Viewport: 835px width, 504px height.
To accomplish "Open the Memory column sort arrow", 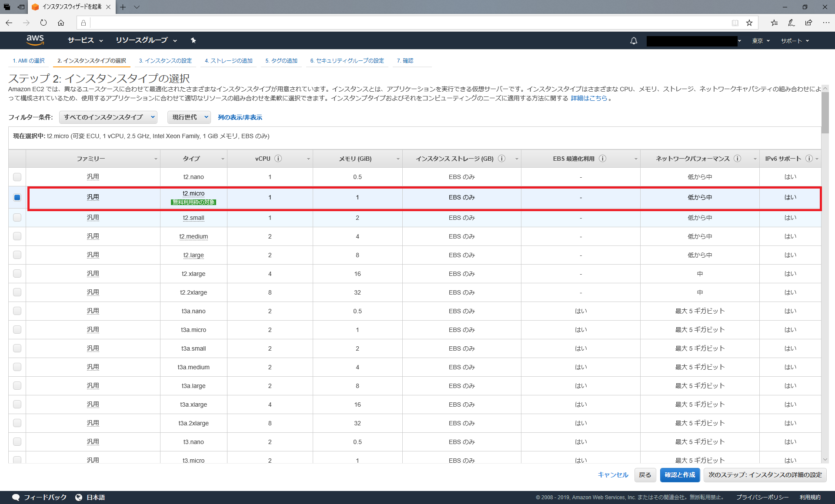I will (x=398, y=159).
